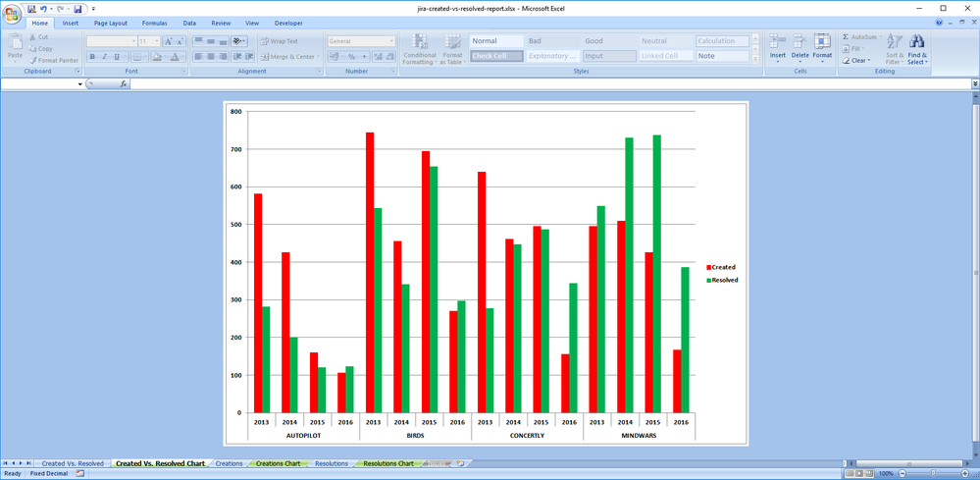Adjust the zoom slider handle
Image resolution: width=980 pixels, height=480 pixels.
(x=934, y=474)
